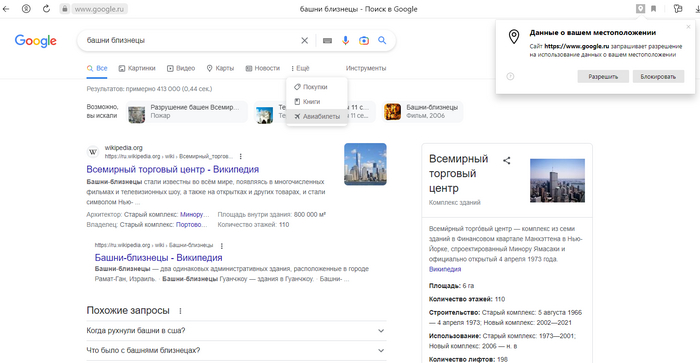Click the www.google.ru address field
The height and width of the screenshot is (363, 700).
[99, 9]
